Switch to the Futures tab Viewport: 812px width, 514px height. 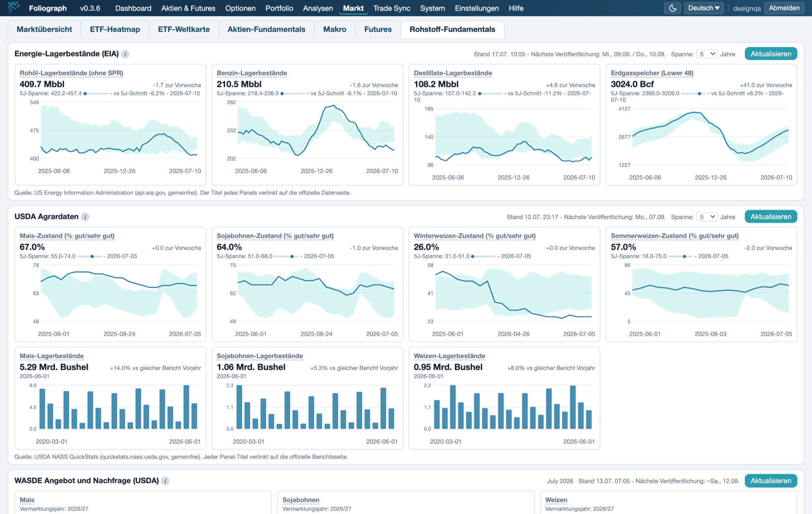(x=378, y=29)
